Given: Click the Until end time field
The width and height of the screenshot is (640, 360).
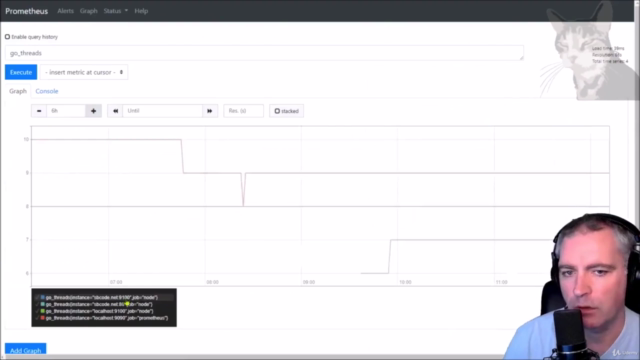Looking at the screenshot, I should pyautogui.click(x=162, y=111).
